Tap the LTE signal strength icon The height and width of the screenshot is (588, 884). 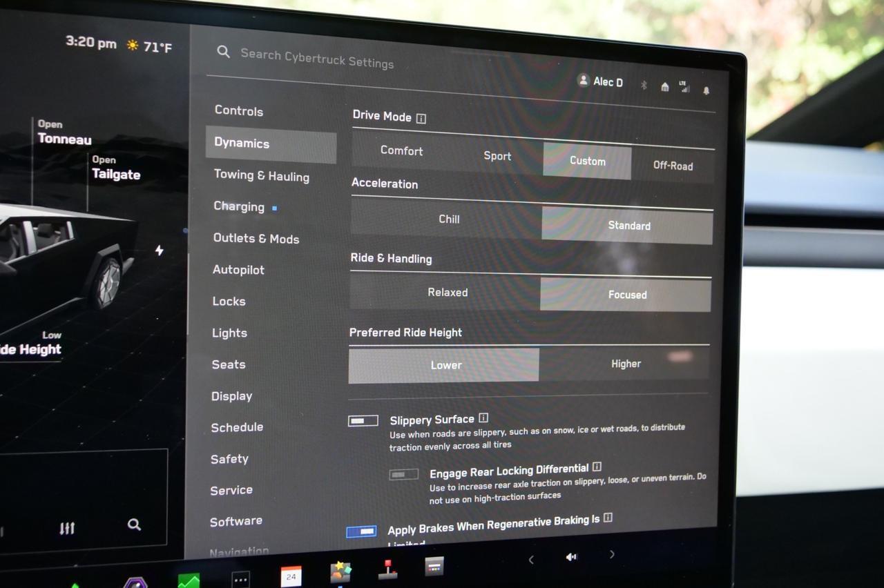click(x=684, y=87)
